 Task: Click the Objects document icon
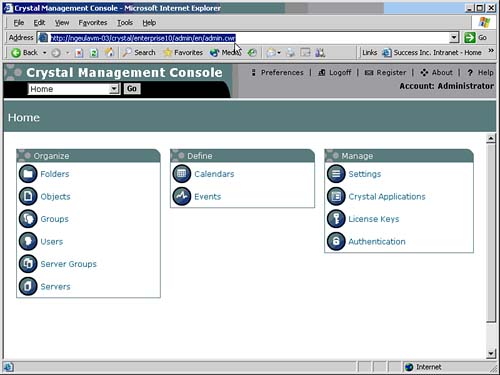tap(28, 196)
